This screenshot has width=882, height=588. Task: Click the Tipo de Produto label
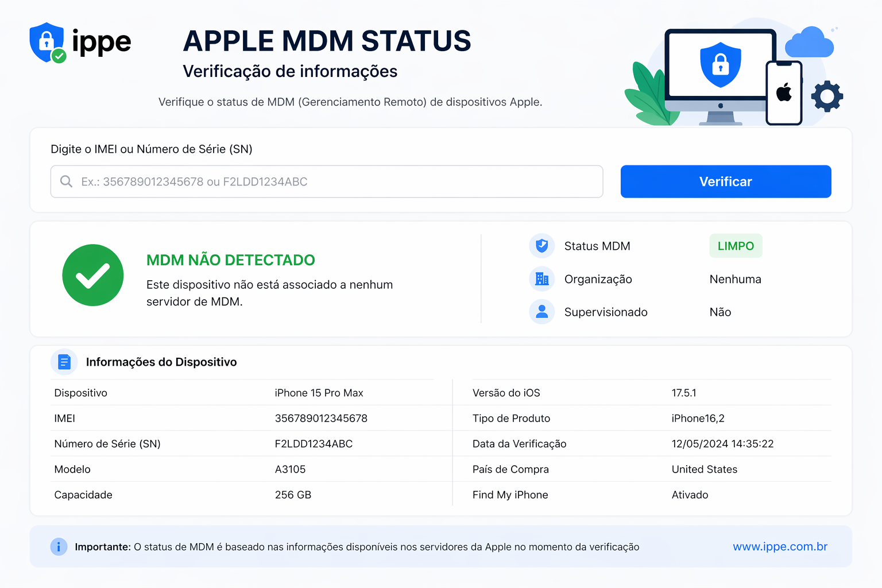point(511,419)
